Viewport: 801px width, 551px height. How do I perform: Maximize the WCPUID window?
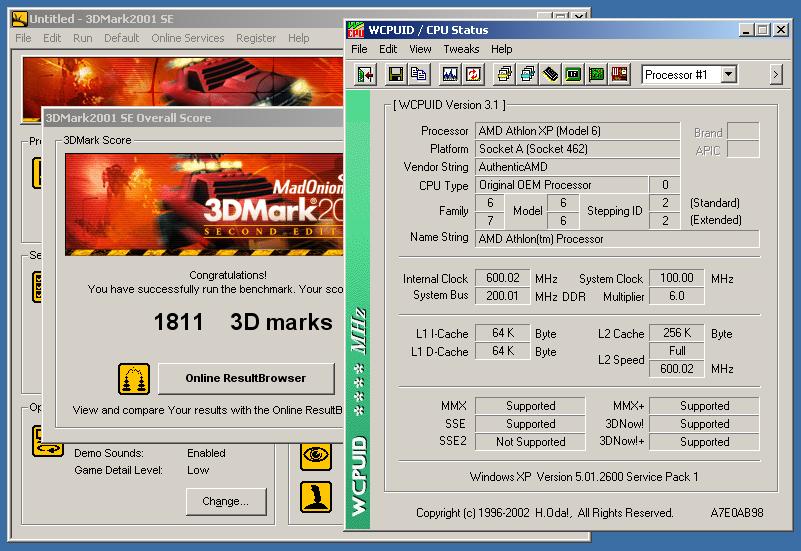pyautogui.click(x=763, y=30)
